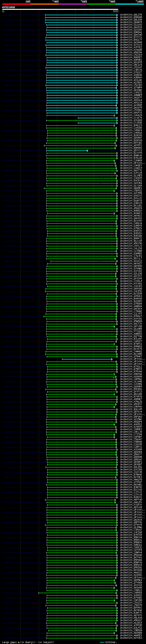Open hit UniRef100_C4RKE6
The image size is (146, 644).
[131, 593]
